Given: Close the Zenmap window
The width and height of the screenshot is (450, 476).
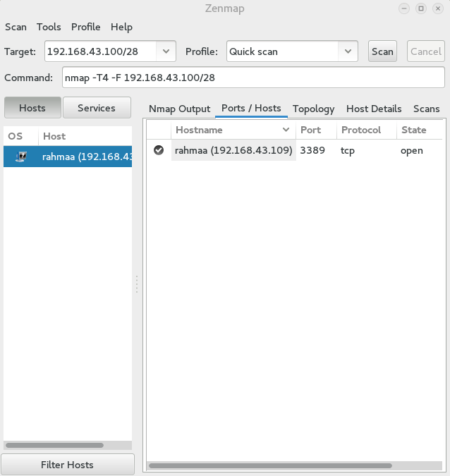Looking at the screenshot, I should click(x=438, y=8).
